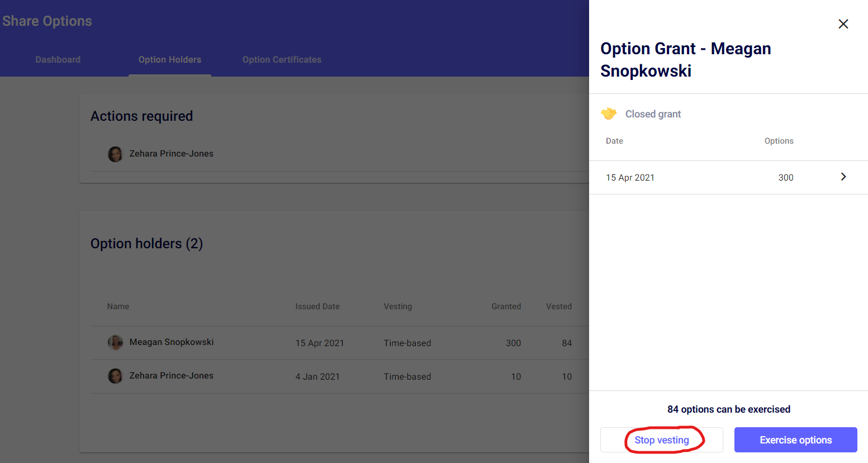This screenshot has width=868, height=463.
Task: Switch to Option Certificates tab
Action: coord(282,60)
